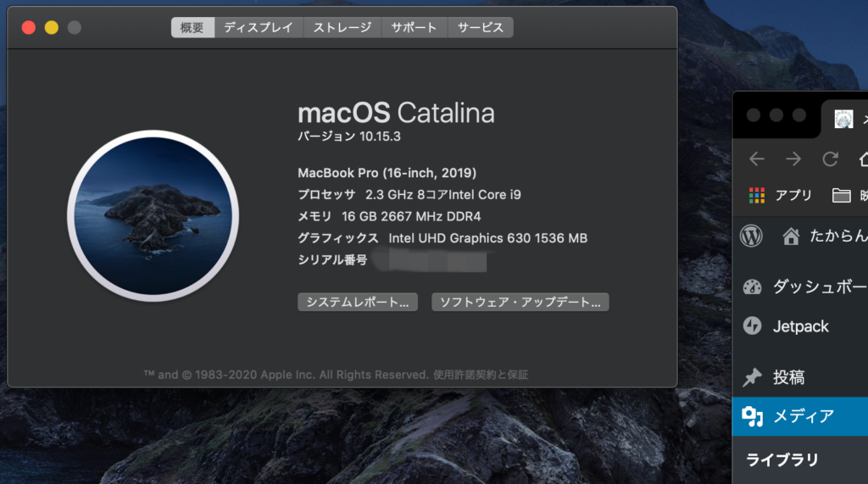868x484 pixels.
Task: Switch to the 概要 tab
Action: point(192,27)
